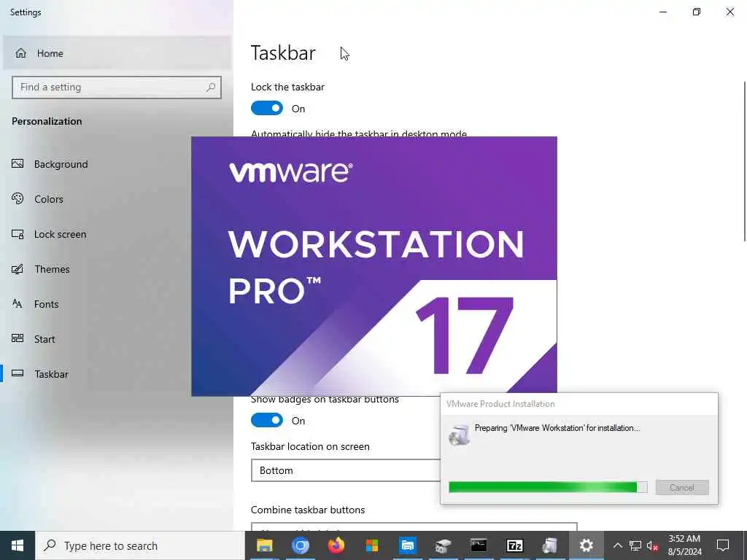The image size is (747, 560).
Task: Open Microsoft Store from the taskbar
Action: pyautogui.click(x=371, y=545)
